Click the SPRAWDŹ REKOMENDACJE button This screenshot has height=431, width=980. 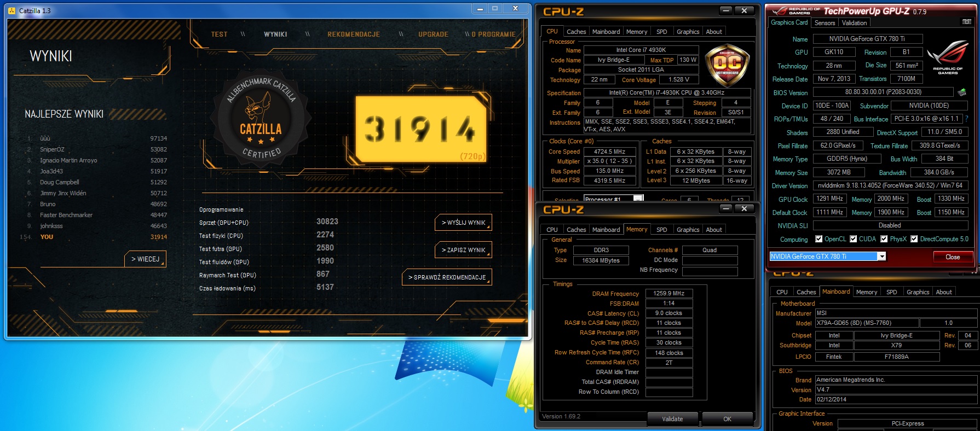447,277
